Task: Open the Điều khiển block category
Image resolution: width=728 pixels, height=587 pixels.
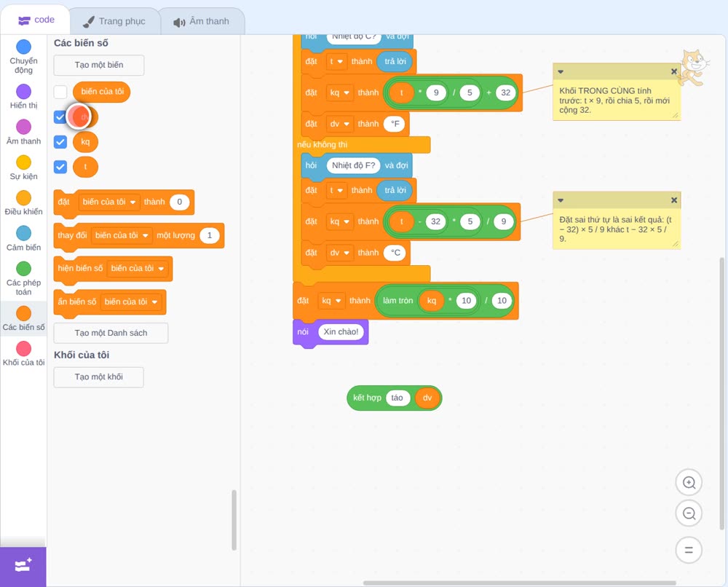Action: click(x=24, y=203)
